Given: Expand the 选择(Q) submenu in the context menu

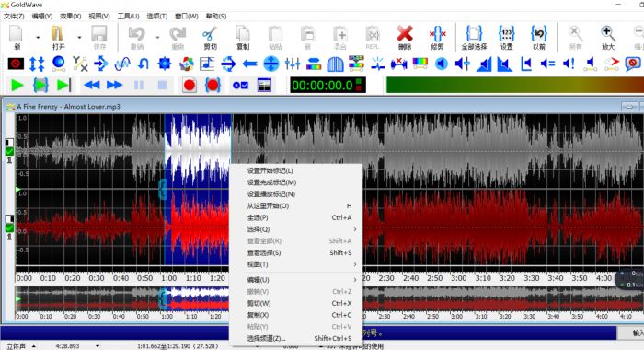Looking at the screenshot, I should [x=295, y=229].
